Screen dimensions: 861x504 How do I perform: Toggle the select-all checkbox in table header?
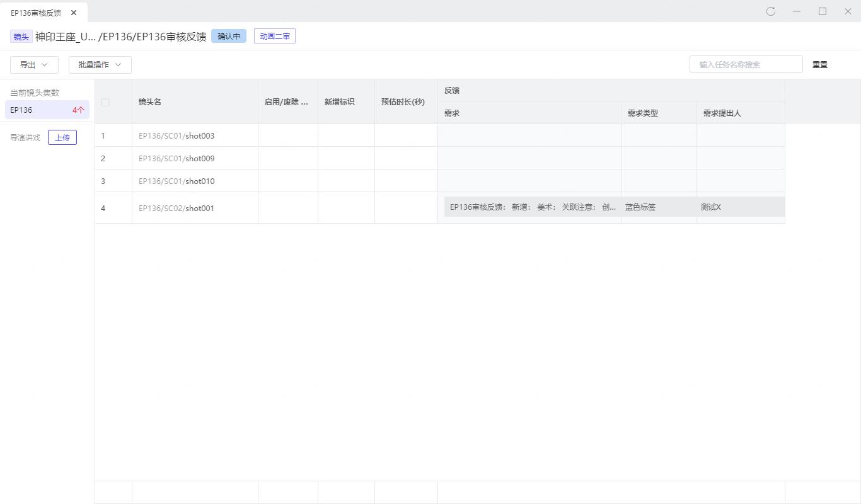[x=105, y=102]
